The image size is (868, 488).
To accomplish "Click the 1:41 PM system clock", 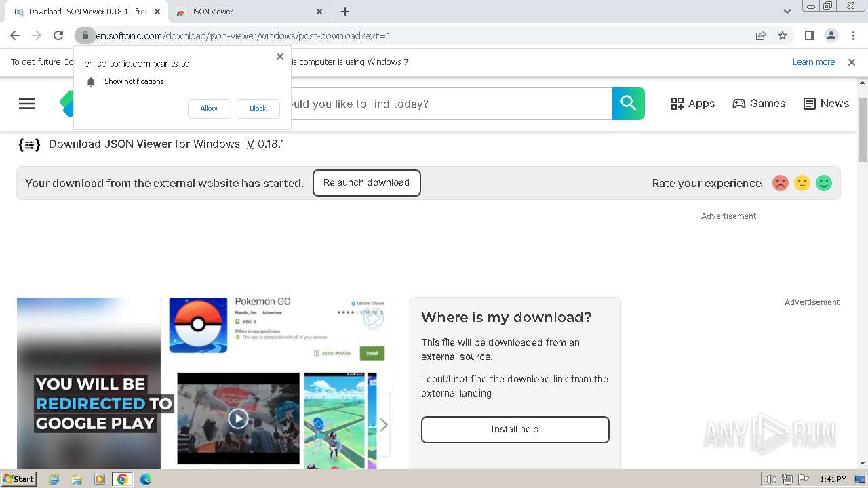I will pyautogui.click(x=833, y=479).
